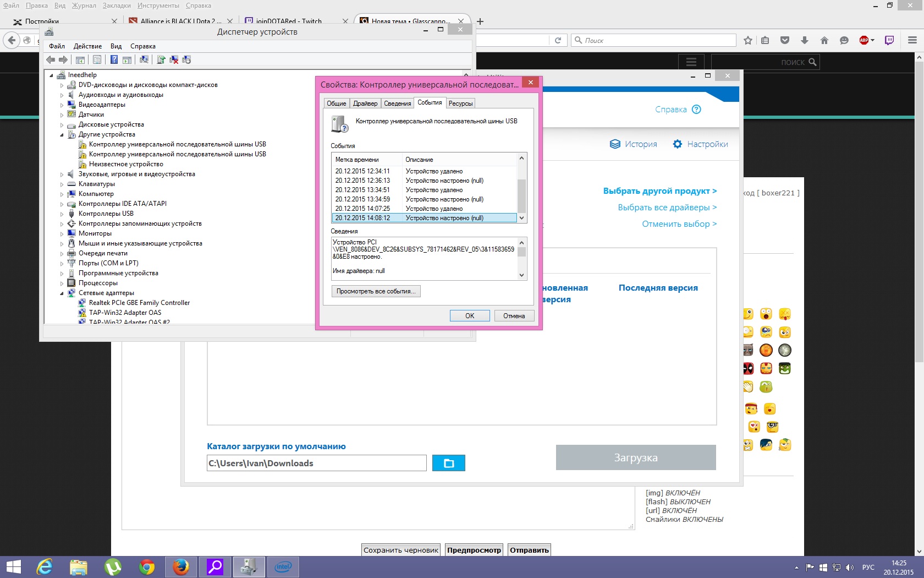
Task: Toggle the console tree pane icon
Action: (x=80, y=59)
